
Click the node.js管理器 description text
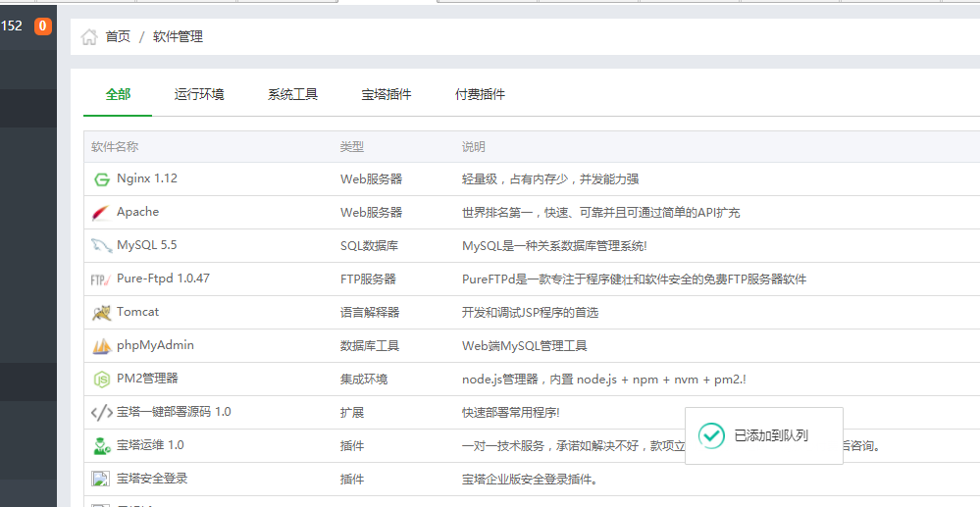pyautogui.click(x=603, y=379)
